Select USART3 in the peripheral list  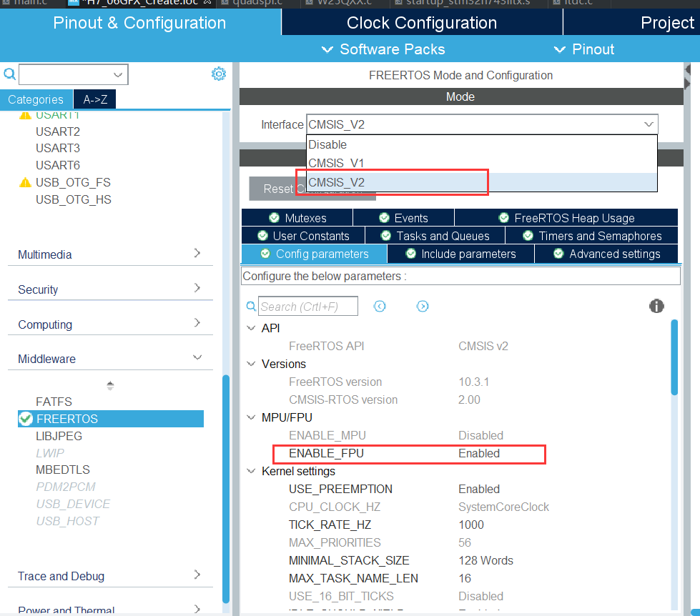point(58,148)
